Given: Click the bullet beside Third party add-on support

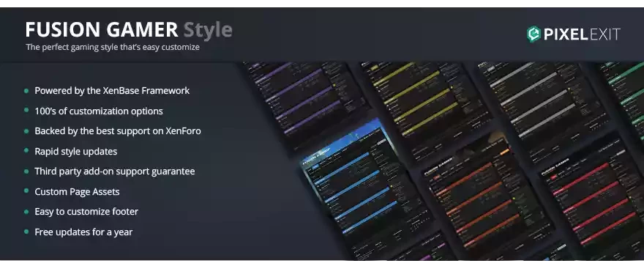Looking at the screenshot, I should [26, 171].
